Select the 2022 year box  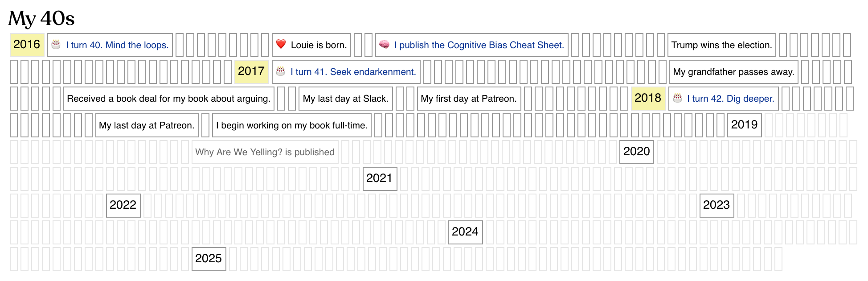coord(123,205)
